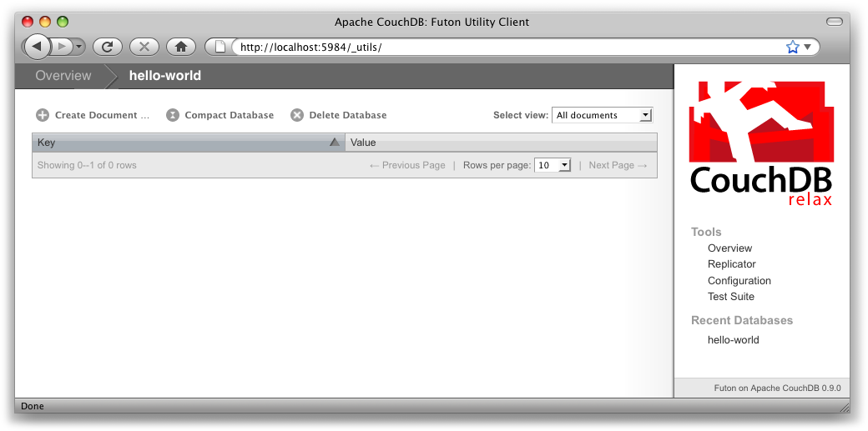This screenshot has width=868, height=431.
Task: Bookmark the page with the star icon
Action: (792, 48)
